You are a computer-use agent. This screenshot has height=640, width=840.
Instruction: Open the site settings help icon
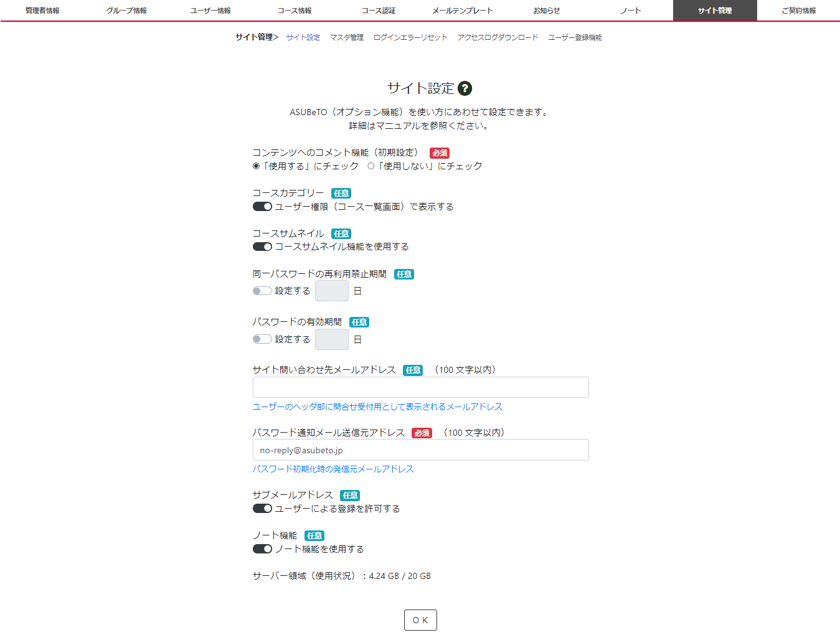(465, 88)
